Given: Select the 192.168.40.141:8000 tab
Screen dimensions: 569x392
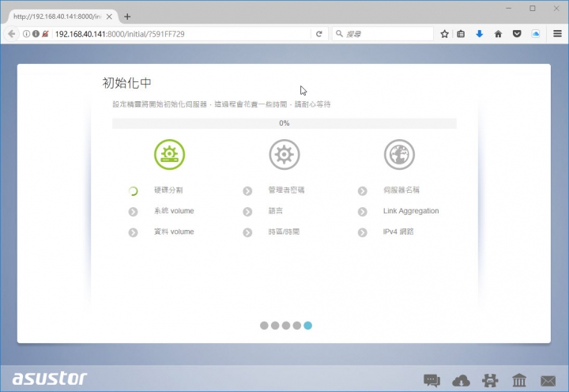Looking at the screenshot, I should coord(58,17).
